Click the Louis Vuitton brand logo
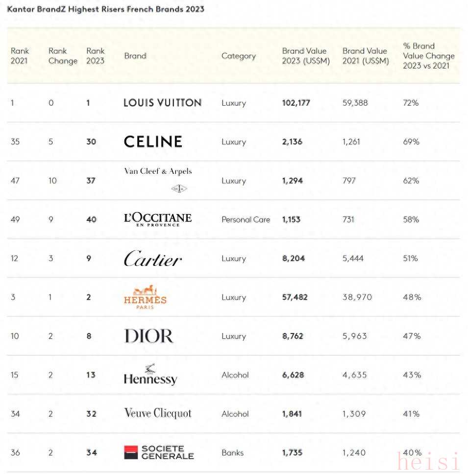This screenshot has width=468, height=476. [x=162, y=103]
